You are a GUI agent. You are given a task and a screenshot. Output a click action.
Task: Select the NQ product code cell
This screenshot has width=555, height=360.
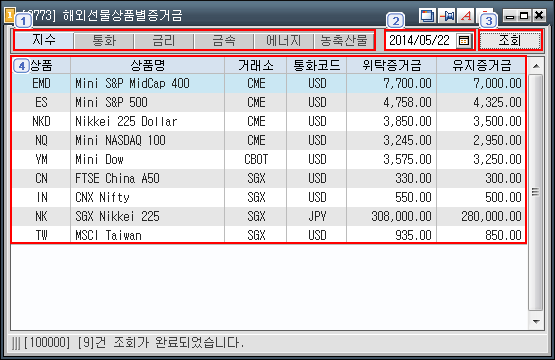tap(41, 141)
